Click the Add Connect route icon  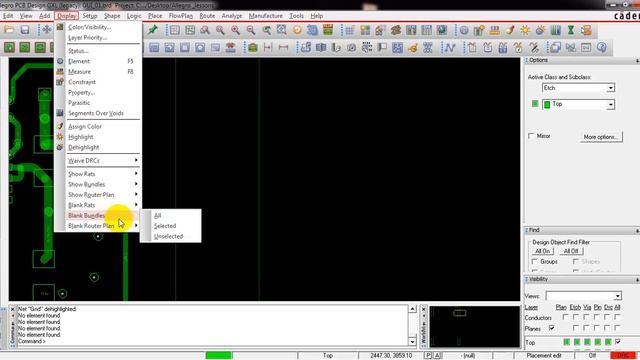tap(449, 47)
